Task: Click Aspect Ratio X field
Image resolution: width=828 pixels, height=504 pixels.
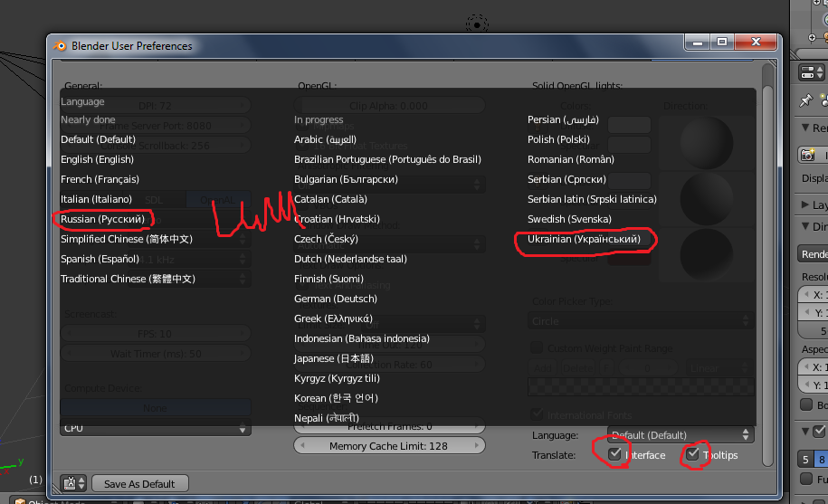Action: 814,367
